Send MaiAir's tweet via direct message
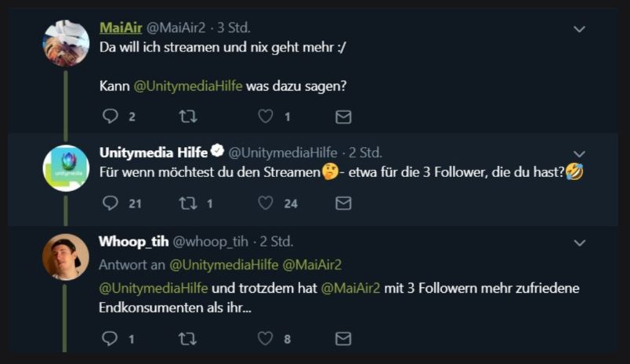 pos(343,117)
